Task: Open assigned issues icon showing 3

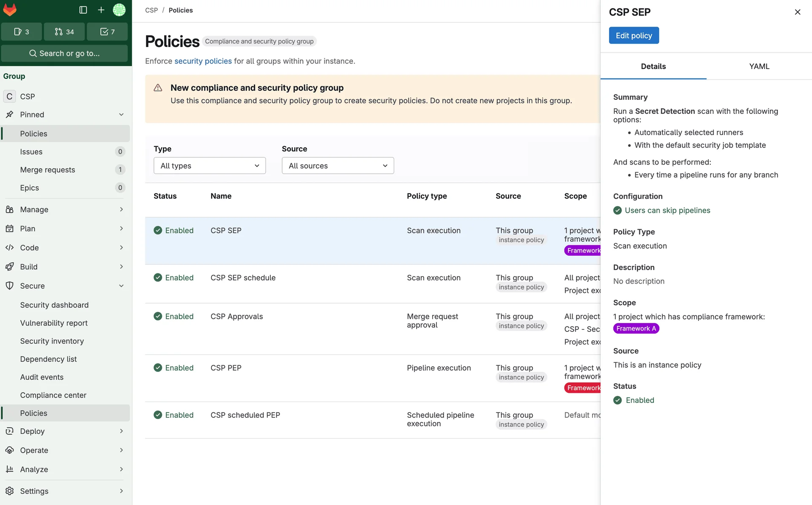Action: [x=22, y=31]
